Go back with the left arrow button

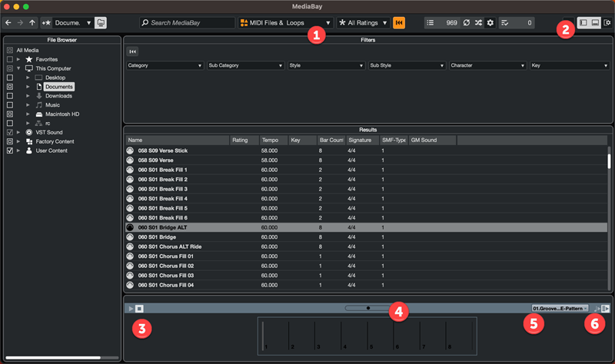(8, 23)
